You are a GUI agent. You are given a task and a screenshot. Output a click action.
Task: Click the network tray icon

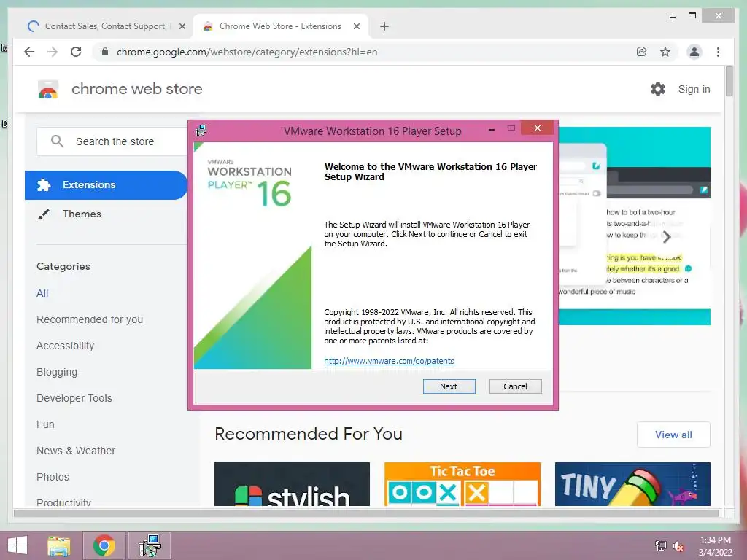(660, 545)
